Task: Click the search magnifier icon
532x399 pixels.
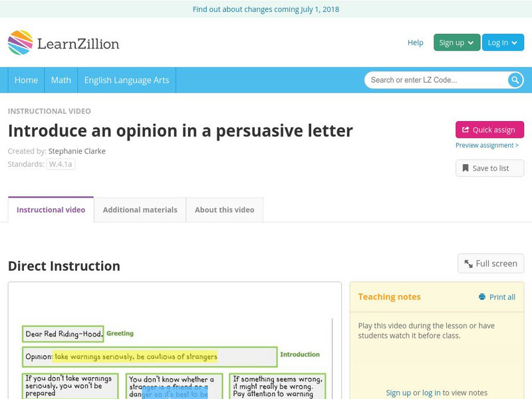Action: click(x=515, y=80)
